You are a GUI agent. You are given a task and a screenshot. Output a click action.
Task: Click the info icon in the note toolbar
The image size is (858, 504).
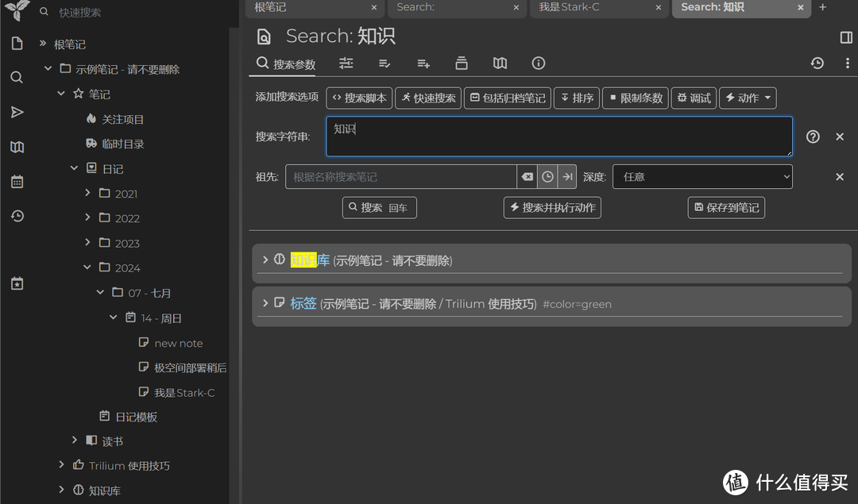coord(538,63)
